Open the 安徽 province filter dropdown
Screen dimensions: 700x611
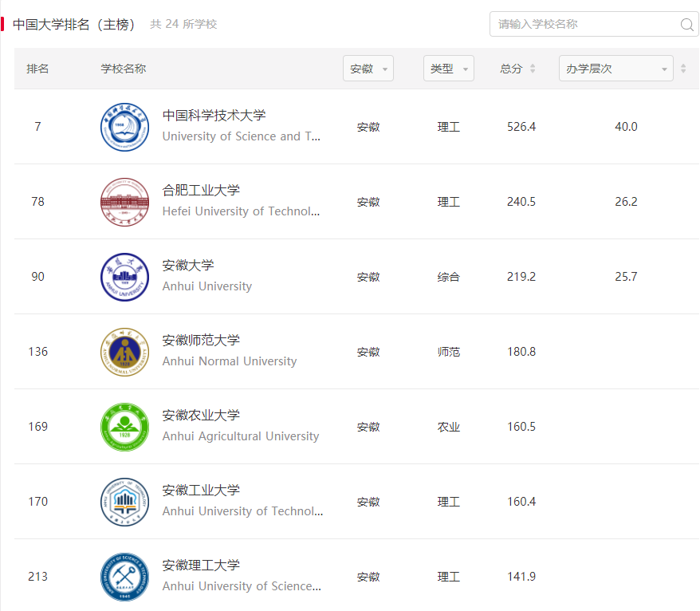click(x=368, y=69)
